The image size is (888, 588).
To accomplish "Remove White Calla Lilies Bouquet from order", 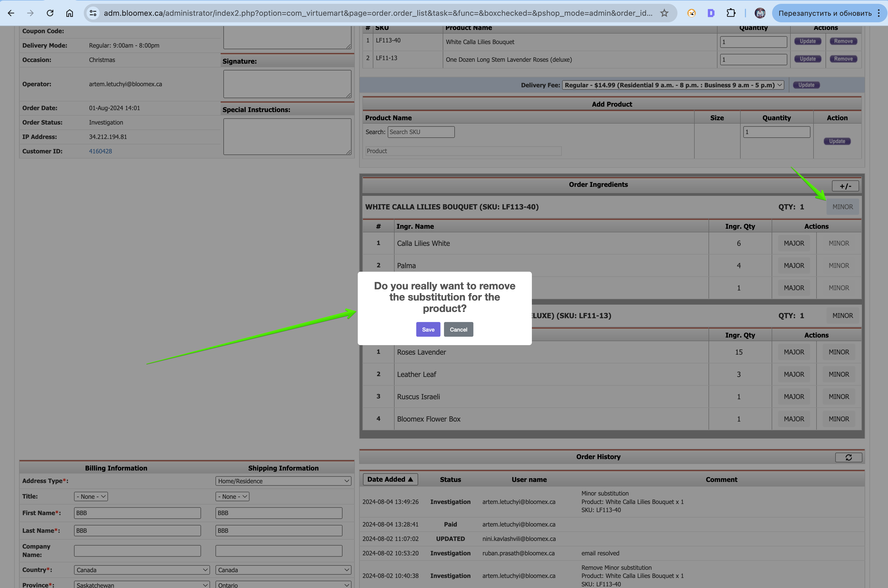I will pos(843,41).
